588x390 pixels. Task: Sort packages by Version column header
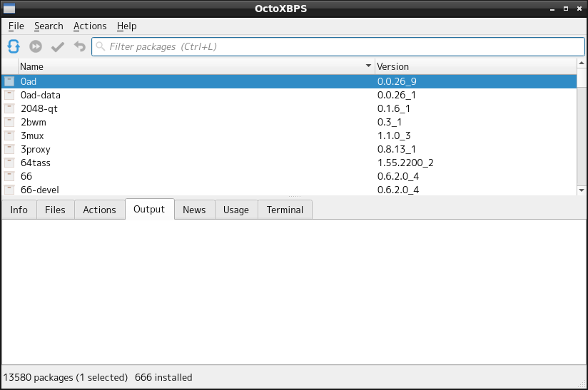point(475,66)
